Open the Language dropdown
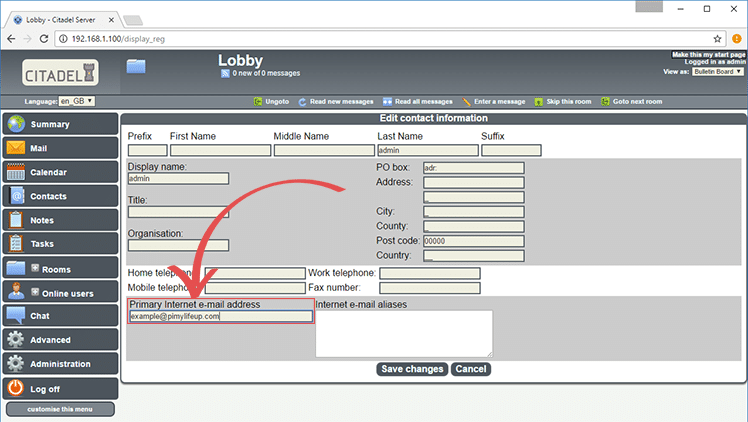Image resolution: width=748 pixels, height=422 pixels. click(x=76, y=101)
